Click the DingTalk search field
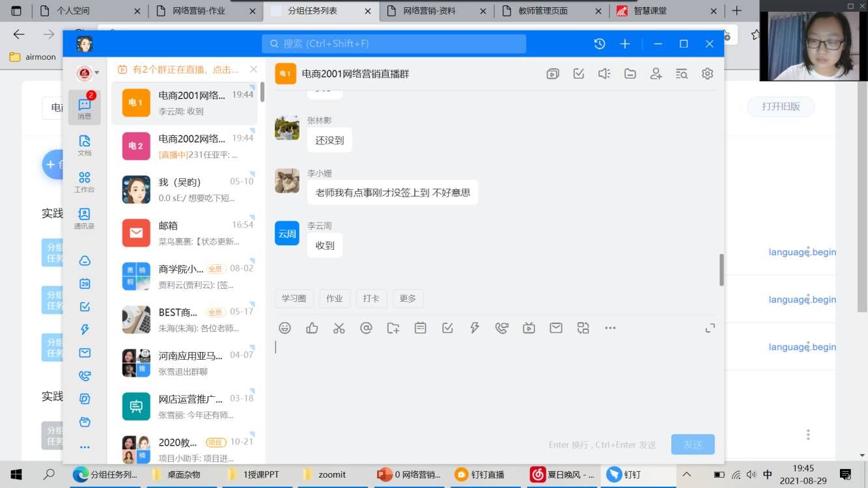The image size is (868, 488). [x=394, y=44]
